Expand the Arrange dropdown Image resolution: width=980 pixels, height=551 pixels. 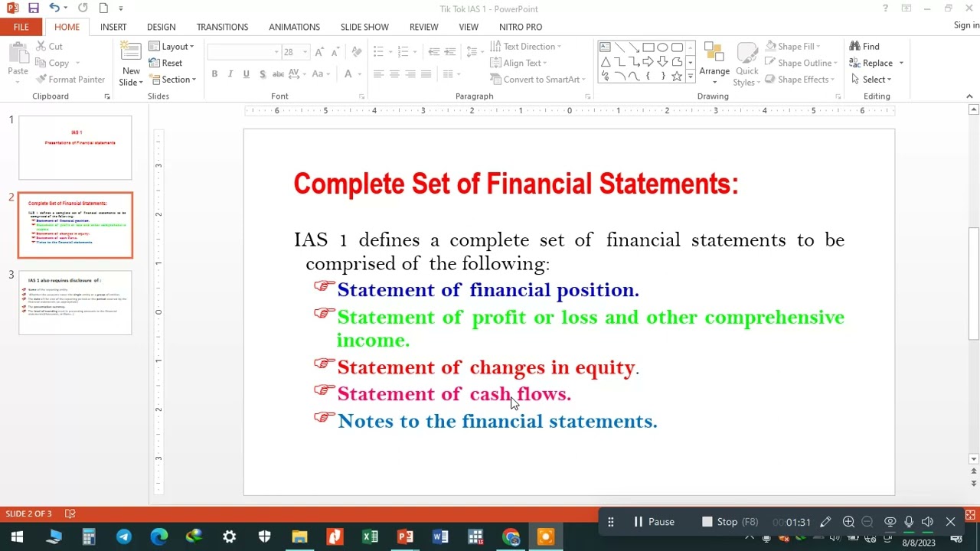[x=714, y=64]
